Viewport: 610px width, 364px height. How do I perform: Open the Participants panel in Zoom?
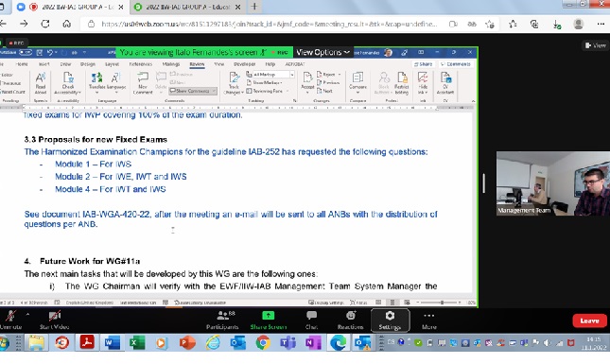click(222, 321)
